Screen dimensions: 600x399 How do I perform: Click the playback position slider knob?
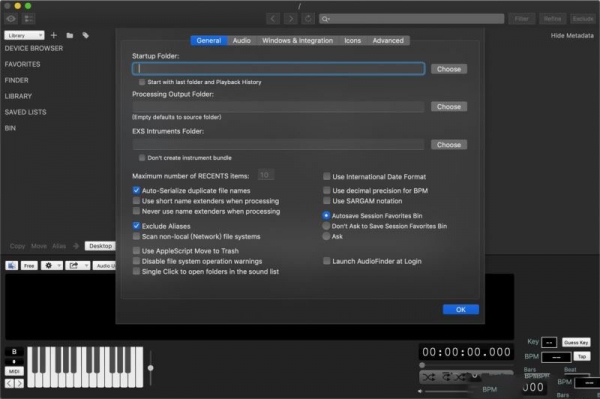[422, 365]
